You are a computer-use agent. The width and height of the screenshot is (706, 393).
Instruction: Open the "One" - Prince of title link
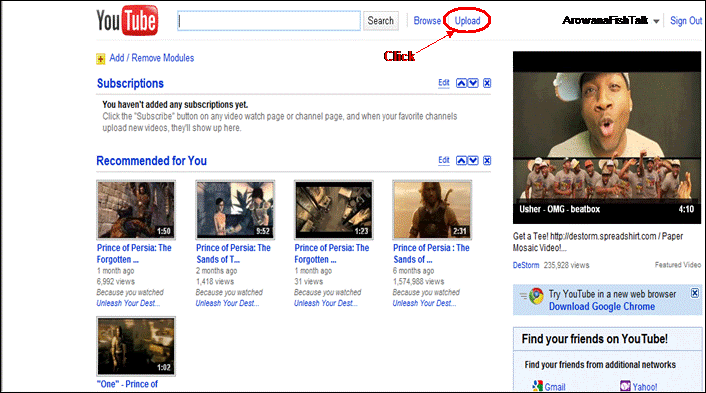[127, 384]
